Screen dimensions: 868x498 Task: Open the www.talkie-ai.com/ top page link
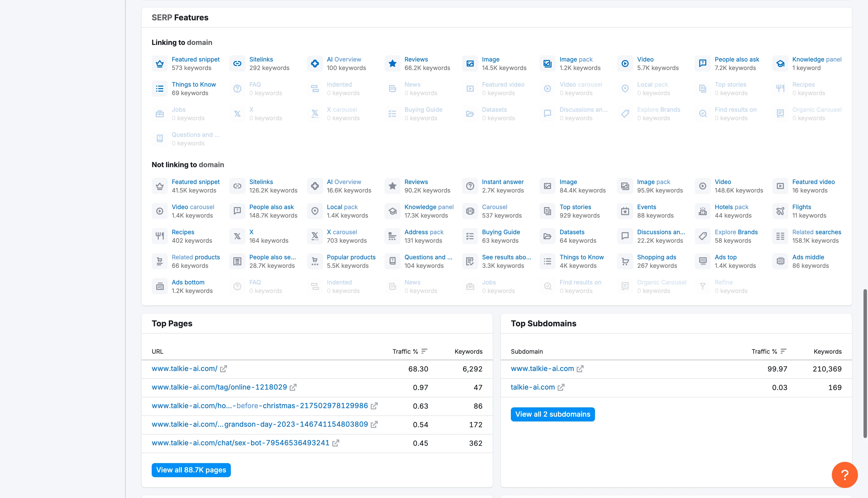[184, 368]
